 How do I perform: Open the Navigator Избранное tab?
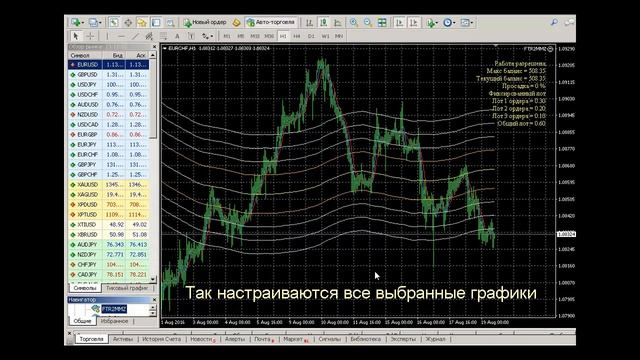[x=114, y=321]
